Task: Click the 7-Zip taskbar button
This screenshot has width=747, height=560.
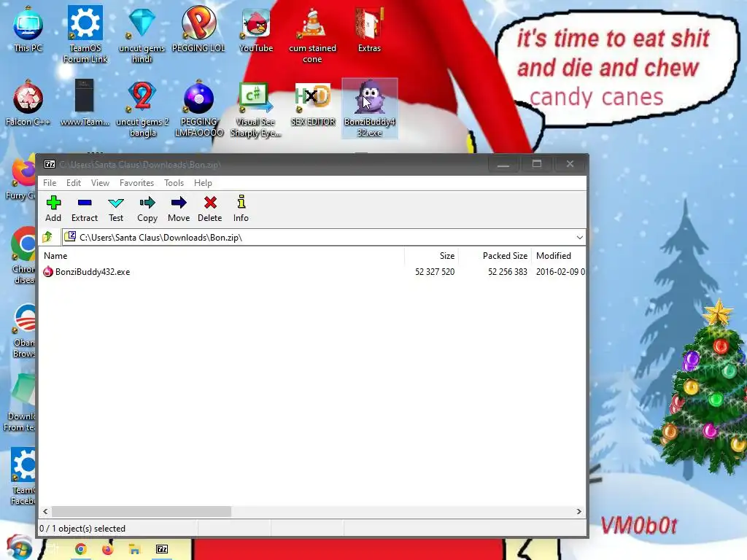Action: [162, 549]
